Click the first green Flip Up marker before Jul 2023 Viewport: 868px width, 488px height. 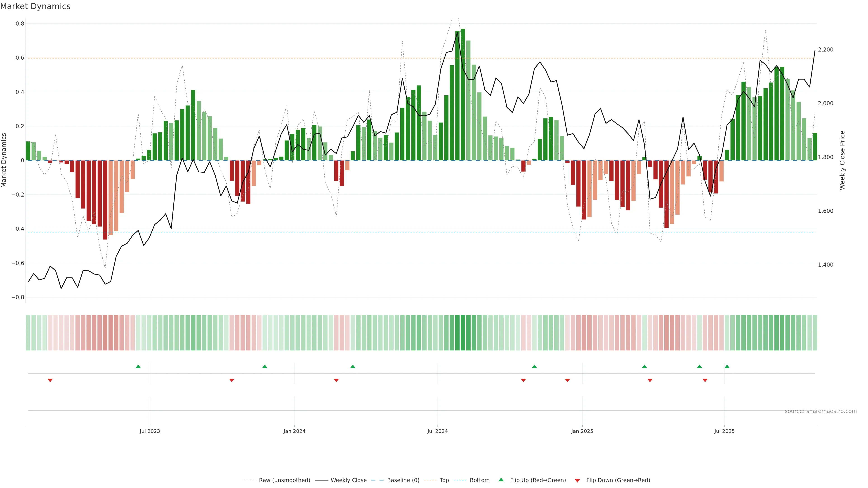point(138,366)
